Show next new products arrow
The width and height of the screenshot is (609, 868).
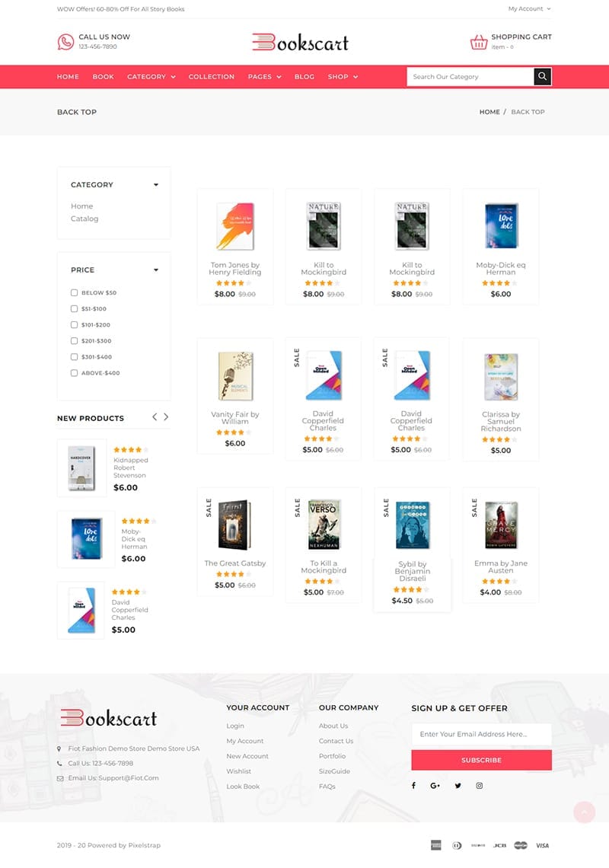165,416
